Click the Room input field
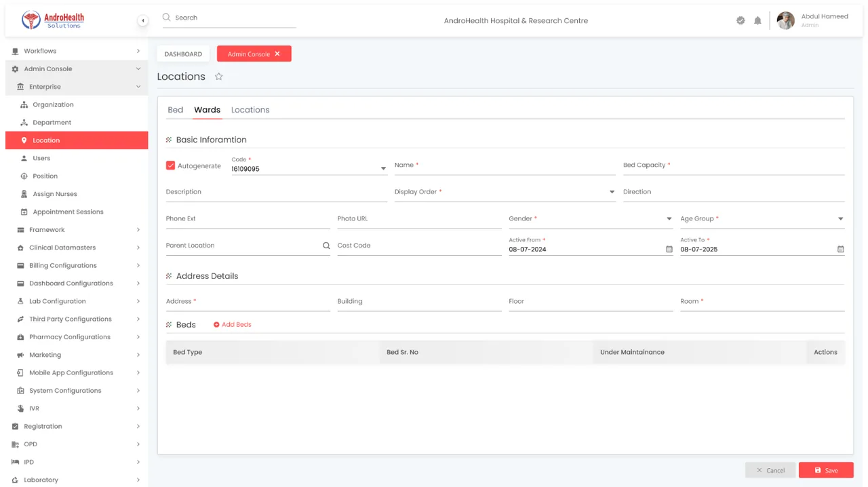Image resolution: width=868 pixels, height=487 pixels. pos(762,302)
